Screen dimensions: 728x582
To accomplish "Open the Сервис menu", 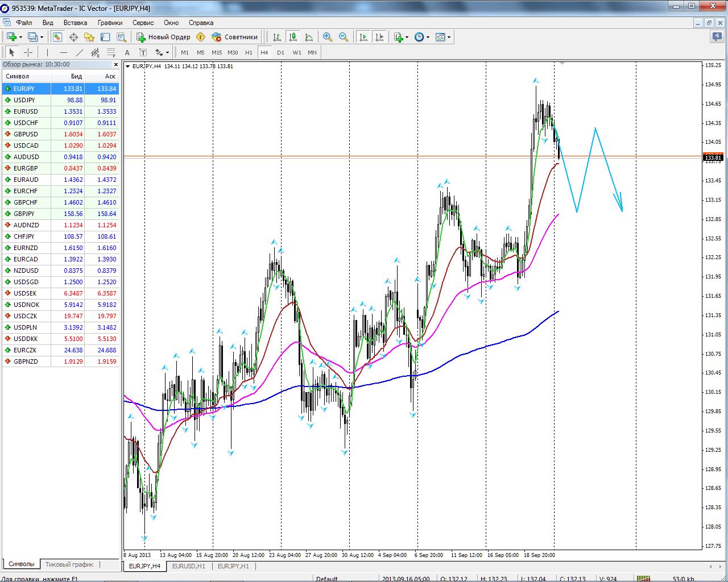I will [x=143, y=23].
